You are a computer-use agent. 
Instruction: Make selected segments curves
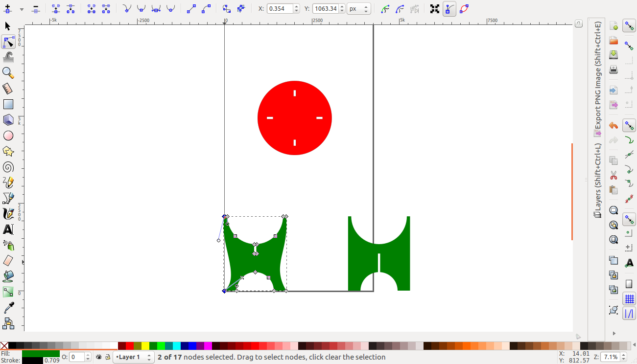point(206,9)
